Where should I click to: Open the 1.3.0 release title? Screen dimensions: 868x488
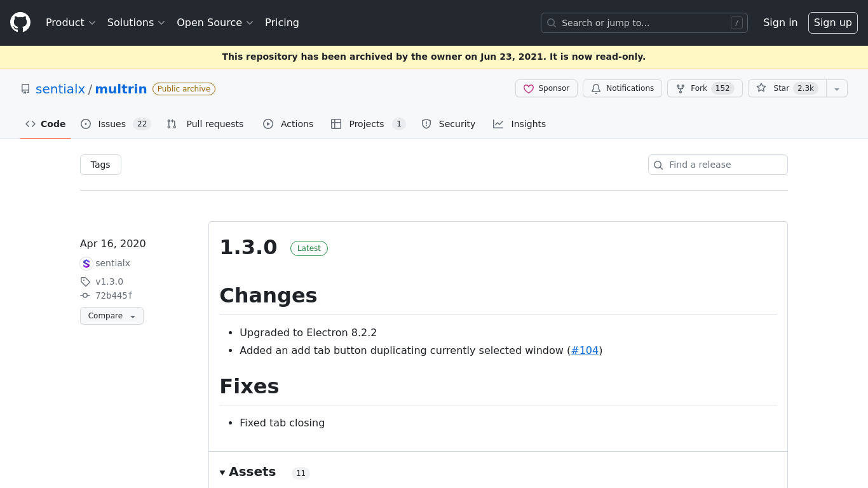248,247
